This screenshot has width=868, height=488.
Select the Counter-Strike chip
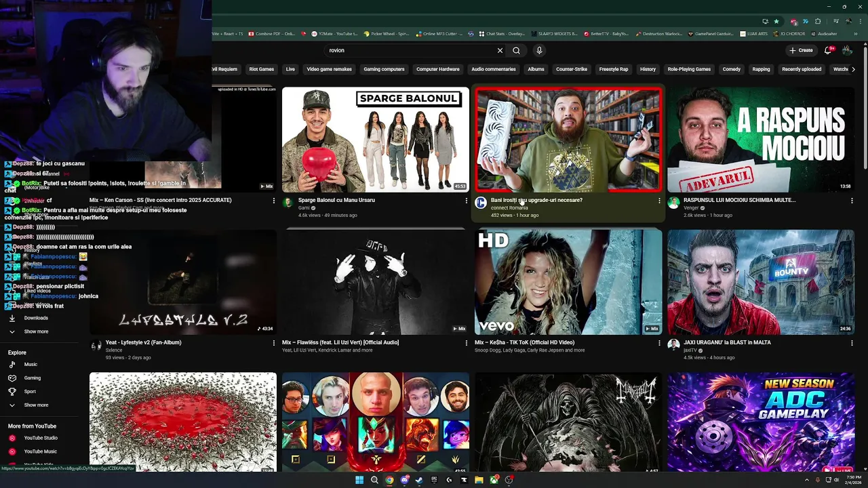click(572, 69)
